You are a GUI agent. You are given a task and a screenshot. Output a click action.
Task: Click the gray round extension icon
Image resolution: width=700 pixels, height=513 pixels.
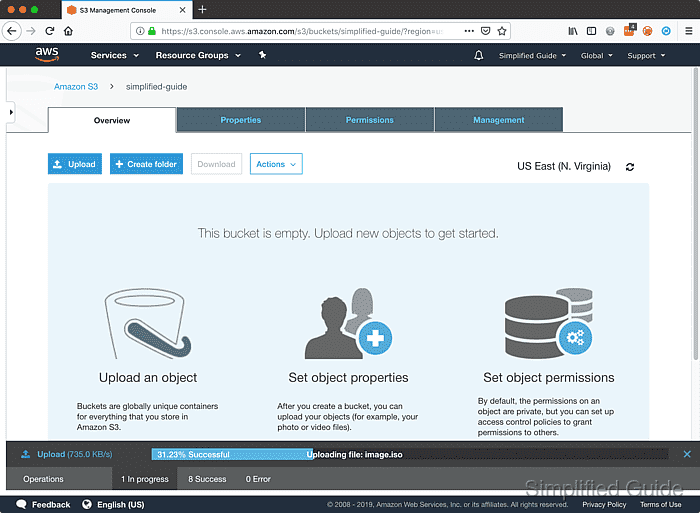click(x=610, y=31)
